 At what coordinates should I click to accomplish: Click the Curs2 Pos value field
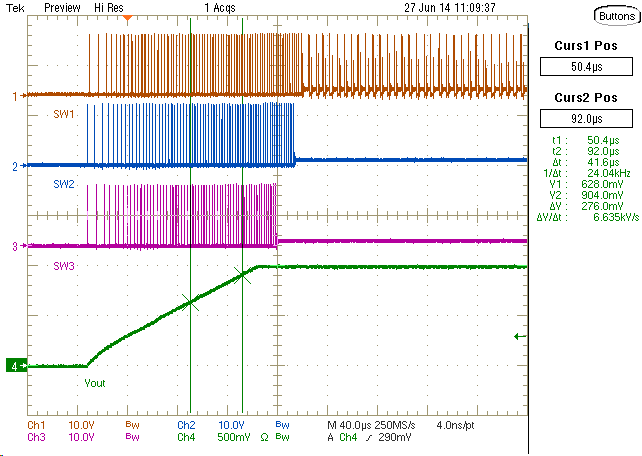[x=587, y=116]
